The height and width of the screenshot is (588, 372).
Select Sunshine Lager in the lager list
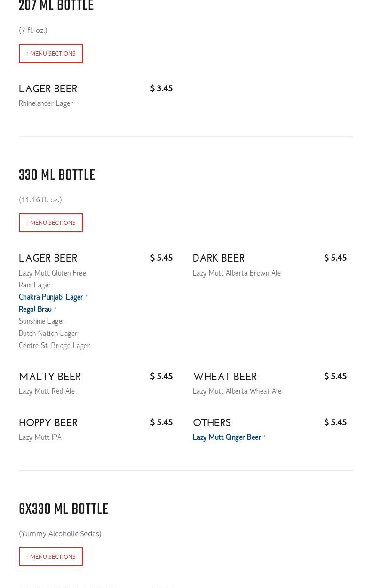pos(41,321)
